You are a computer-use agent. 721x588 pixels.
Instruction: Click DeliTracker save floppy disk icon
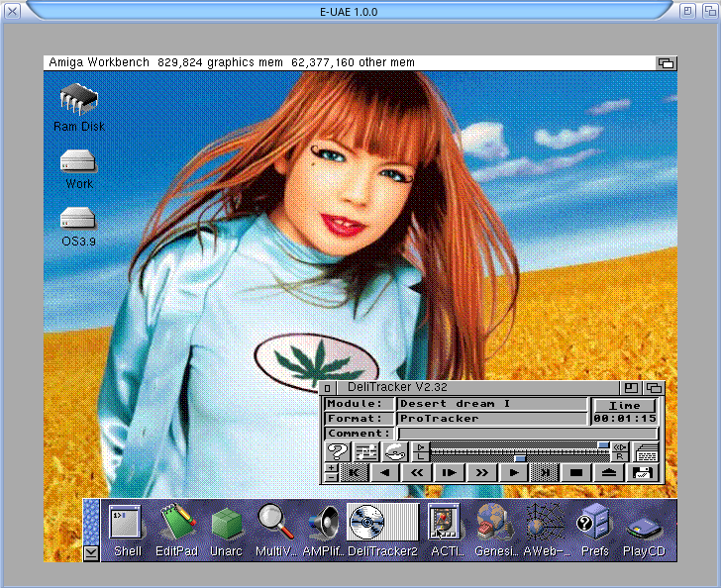tap(642, 472)
